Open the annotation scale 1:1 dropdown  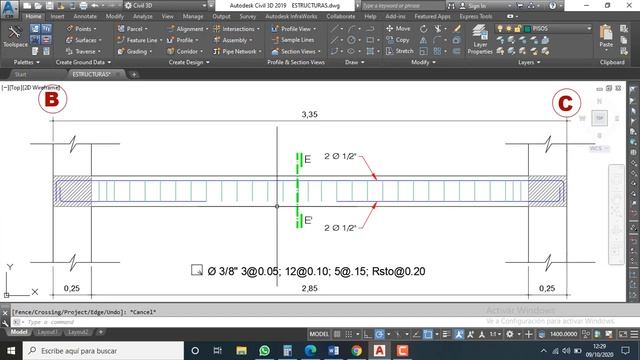pyautogui.click(x=495, y=334)
